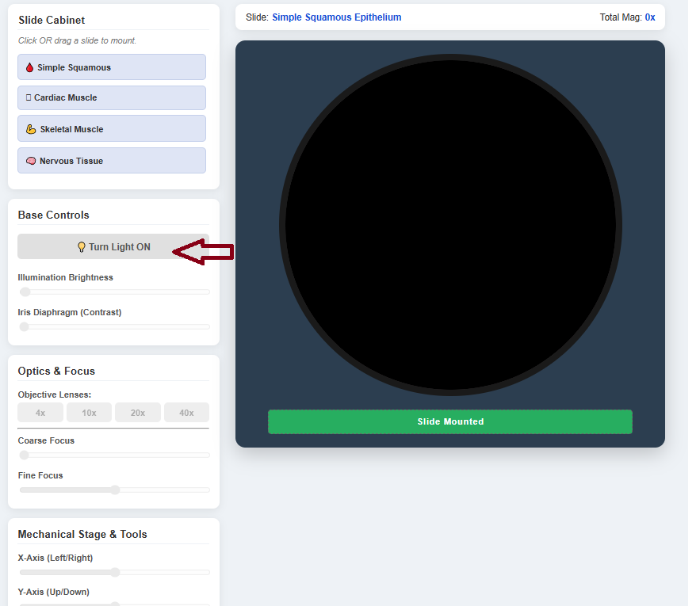Click the light bulb icon on light button
Viewport: 700px width, 606px height.
click(81, 247)
